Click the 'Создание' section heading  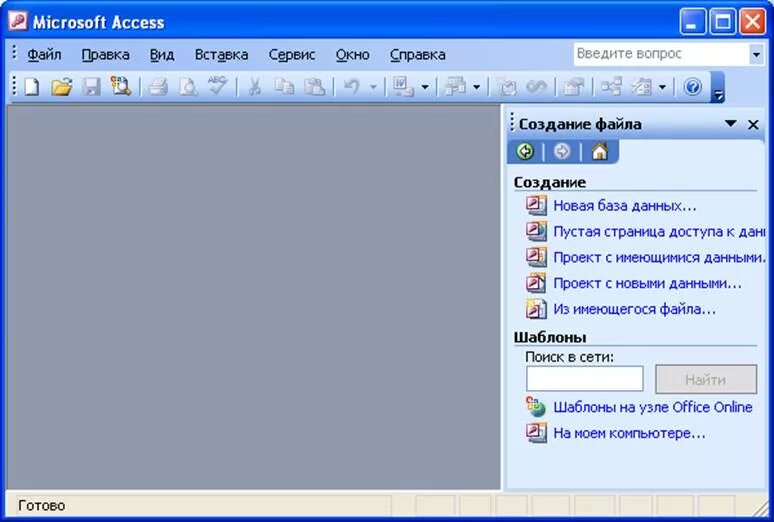549,182
